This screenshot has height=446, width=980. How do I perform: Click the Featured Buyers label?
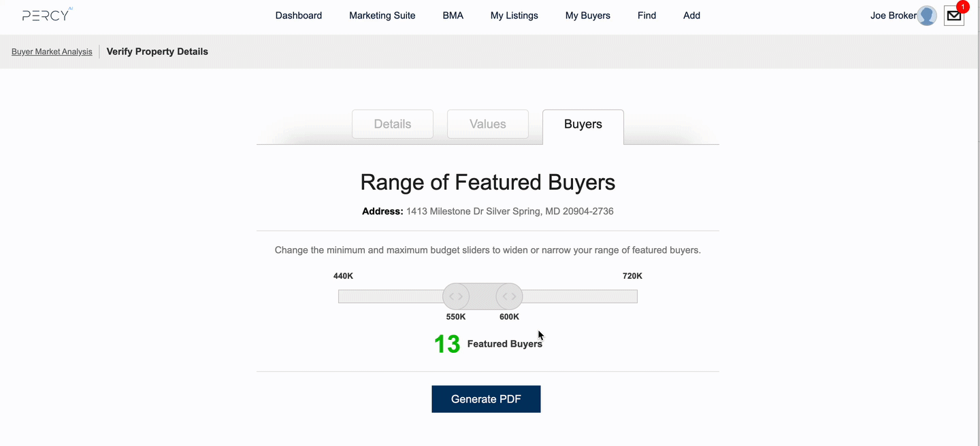point(505,344)
